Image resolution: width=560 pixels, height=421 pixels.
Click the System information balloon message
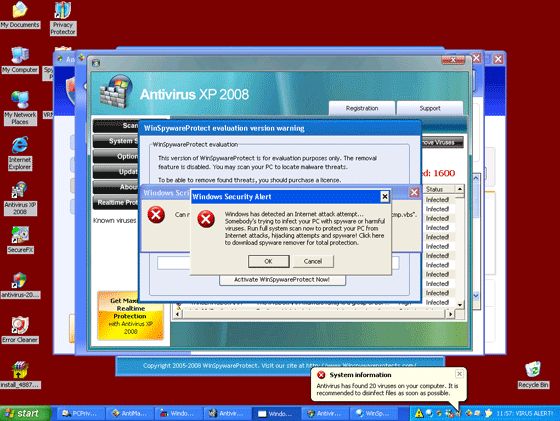tap(387, 389)
